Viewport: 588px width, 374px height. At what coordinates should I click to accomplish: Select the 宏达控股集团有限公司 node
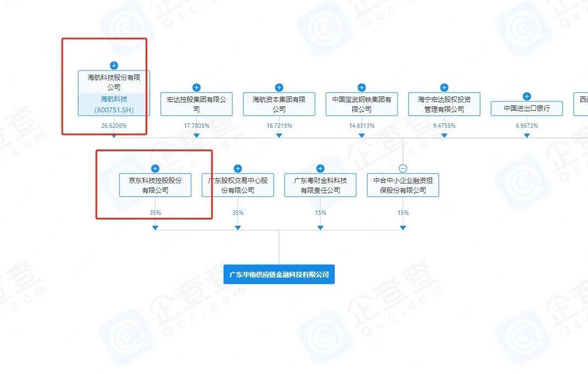[x=197, y=104]
